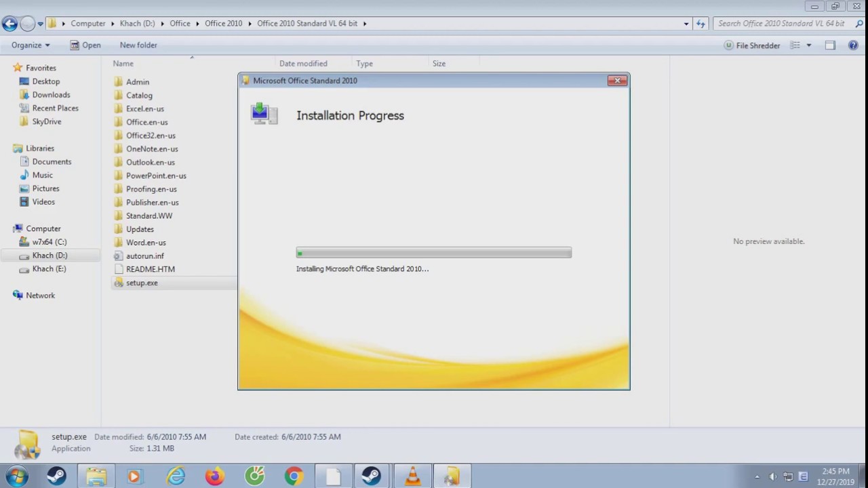Sort by the Name column header

tap(123, 64)
